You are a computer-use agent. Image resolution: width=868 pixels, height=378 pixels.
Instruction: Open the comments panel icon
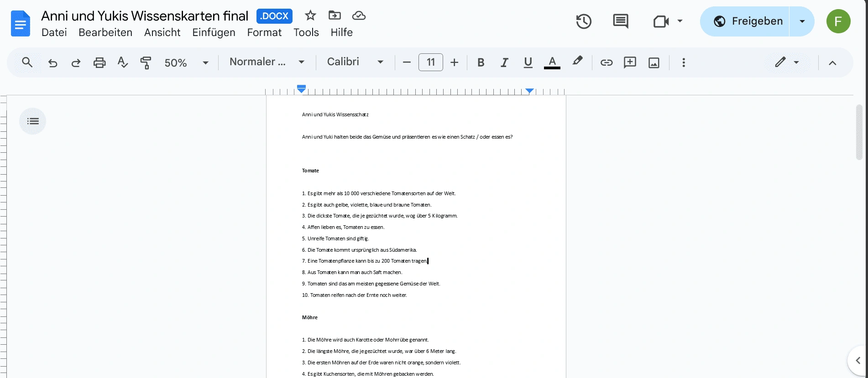[x=620, y=21]
